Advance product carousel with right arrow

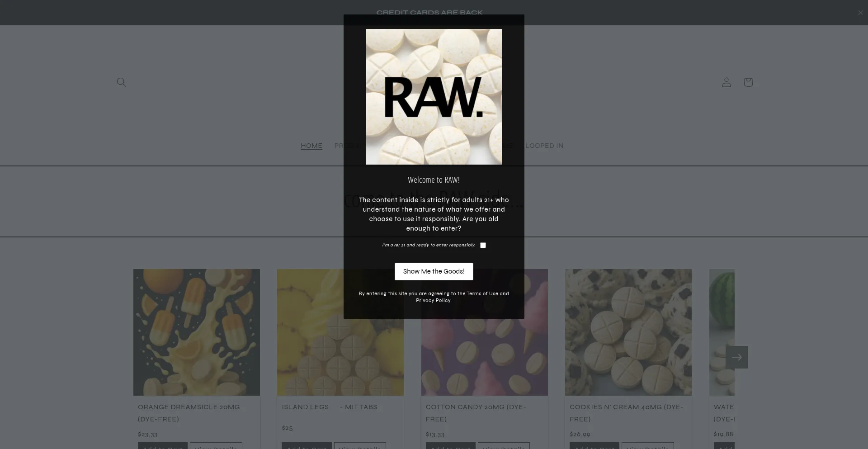736,357
